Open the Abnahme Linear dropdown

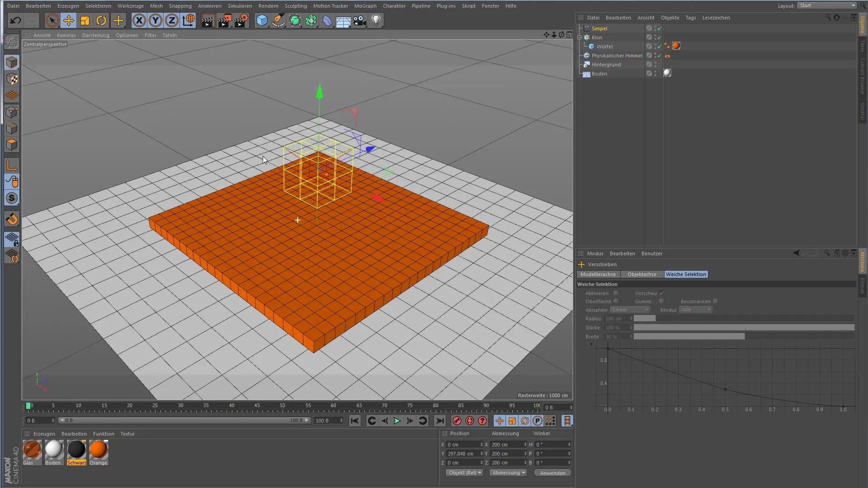click(x=630, y=310)
